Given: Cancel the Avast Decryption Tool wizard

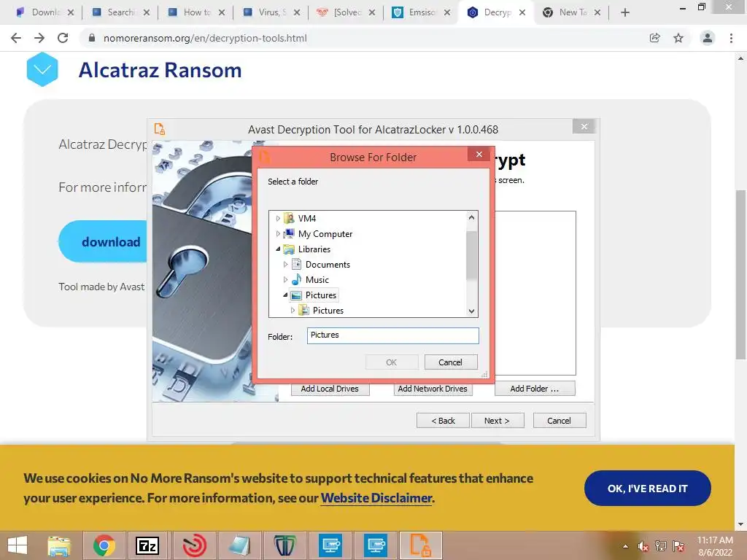Looking at the screenshot, I should [x=560, y=421].
